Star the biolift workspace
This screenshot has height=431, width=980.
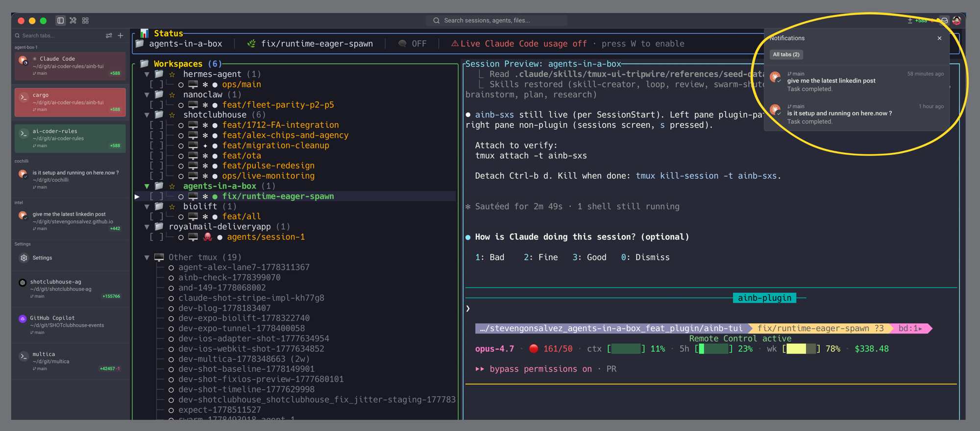coord(172,207)
